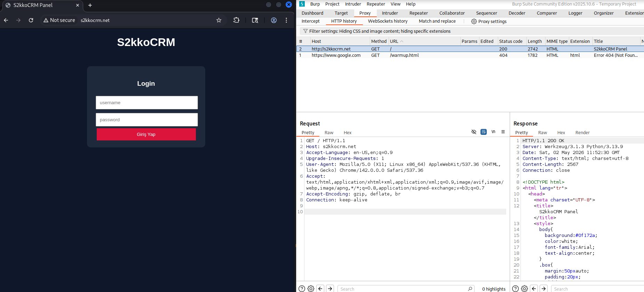
Task: Open the Repeater menu in menu bar
Action: pos(376,4)
